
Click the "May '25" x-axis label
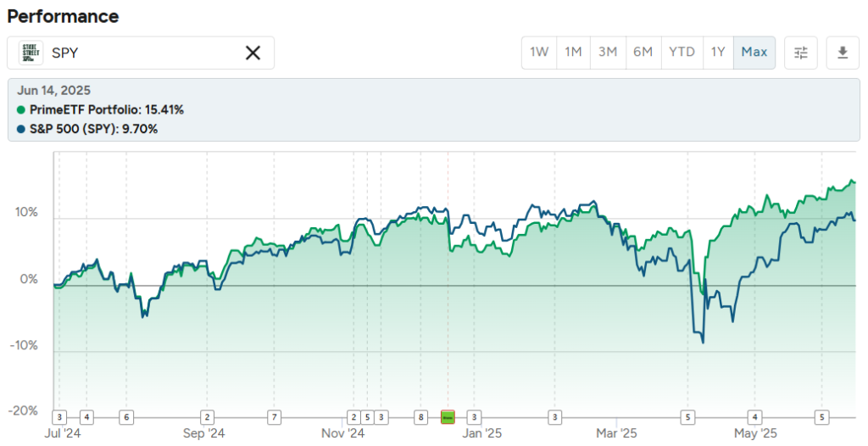click(x=755, y=433)
